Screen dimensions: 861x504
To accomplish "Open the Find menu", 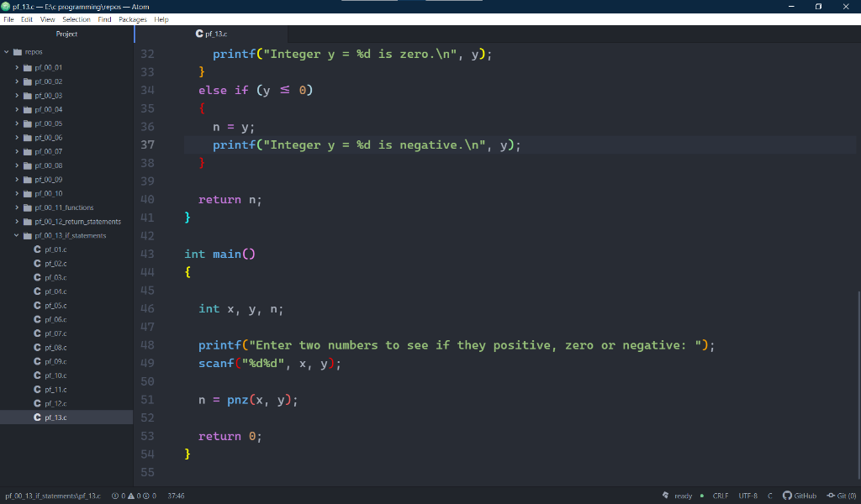I will tap(104, 19).
